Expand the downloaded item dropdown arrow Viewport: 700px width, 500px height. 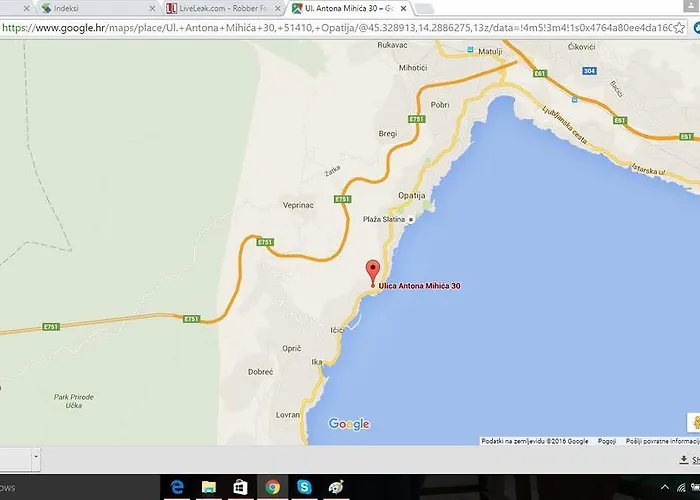36,457
